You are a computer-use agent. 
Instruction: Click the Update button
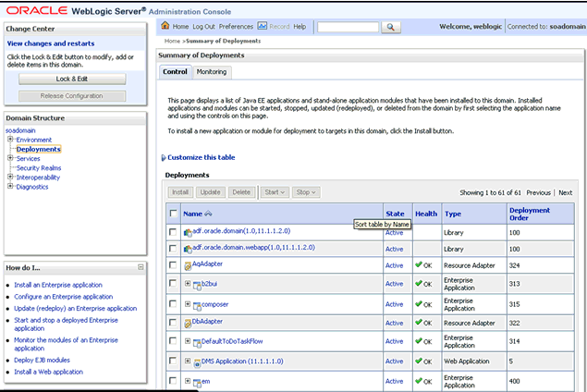click(210, 192)
